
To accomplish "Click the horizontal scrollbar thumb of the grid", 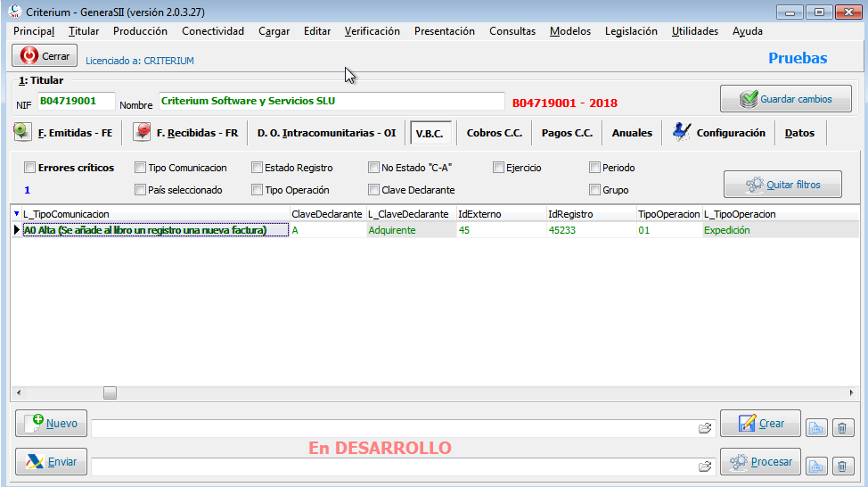I will point(111,392).
